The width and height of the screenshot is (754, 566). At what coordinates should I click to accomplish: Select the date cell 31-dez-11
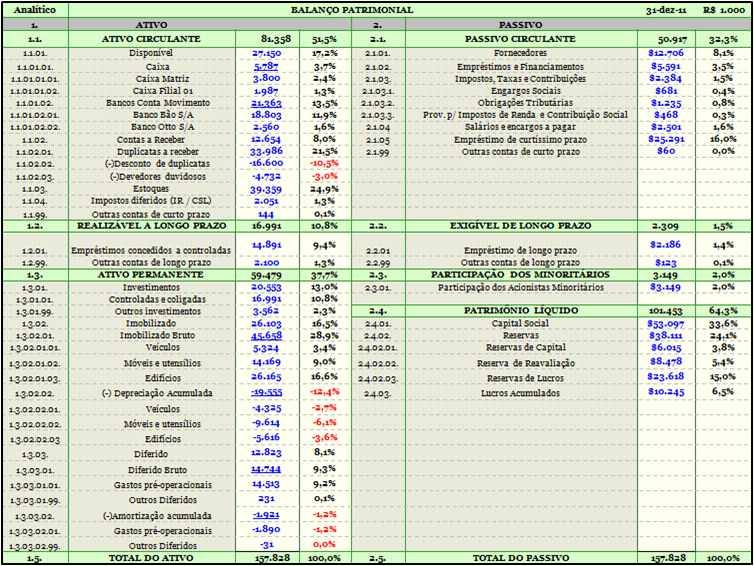[666, 10]
